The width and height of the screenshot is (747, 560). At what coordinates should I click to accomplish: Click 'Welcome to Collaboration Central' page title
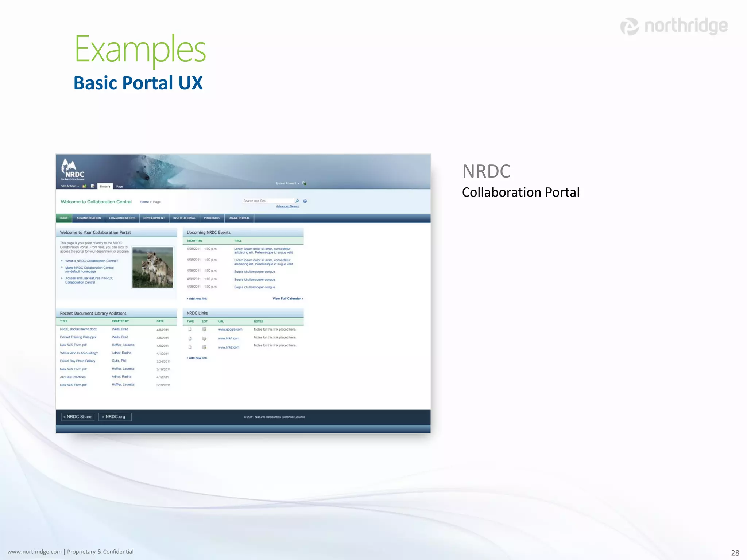[96, 202]
